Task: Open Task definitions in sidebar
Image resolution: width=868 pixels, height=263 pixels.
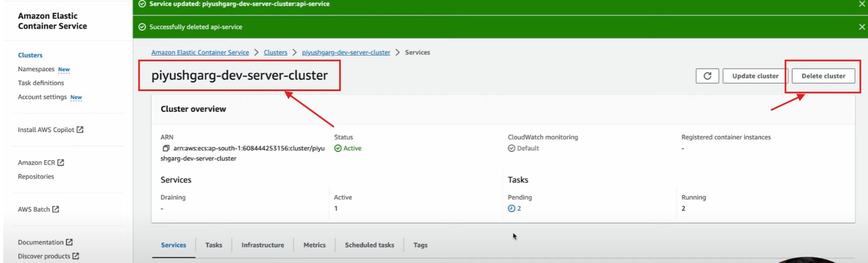Action: coord(41,83)
